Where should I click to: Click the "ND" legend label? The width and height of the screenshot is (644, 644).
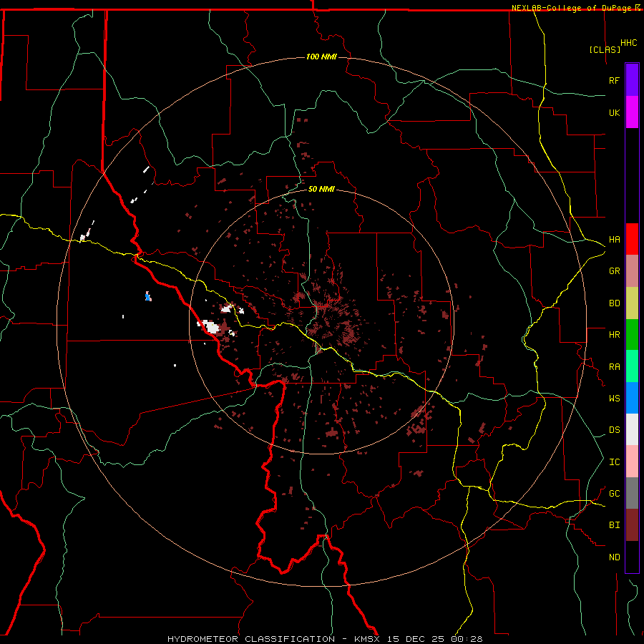pyautogui.click(x=615, y=557)
